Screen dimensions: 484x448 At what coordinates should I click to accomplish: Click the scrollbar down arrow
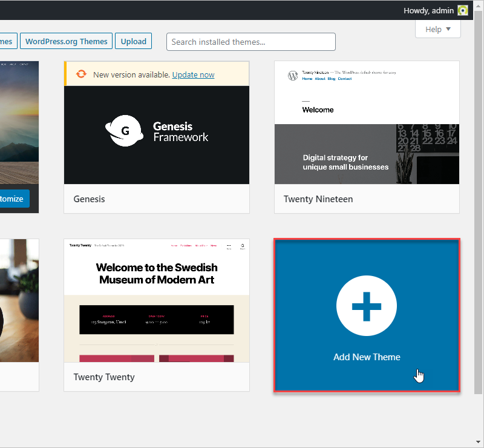coord(478,442)
